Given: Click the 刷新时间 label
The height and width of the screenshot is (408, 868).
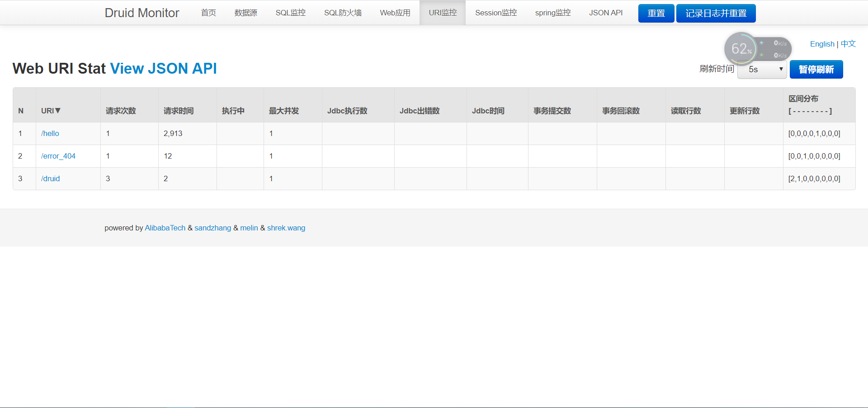Looking at the screenshot, I should click(717, 69).
